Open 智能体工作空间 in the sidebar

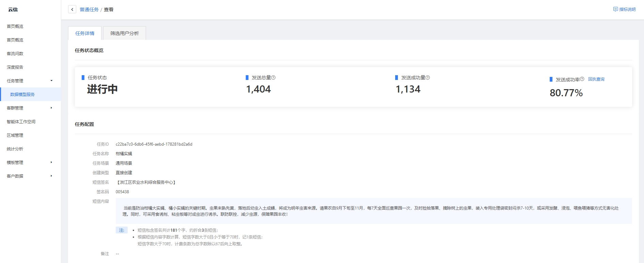pyautogui.click(x=21, y=121)
